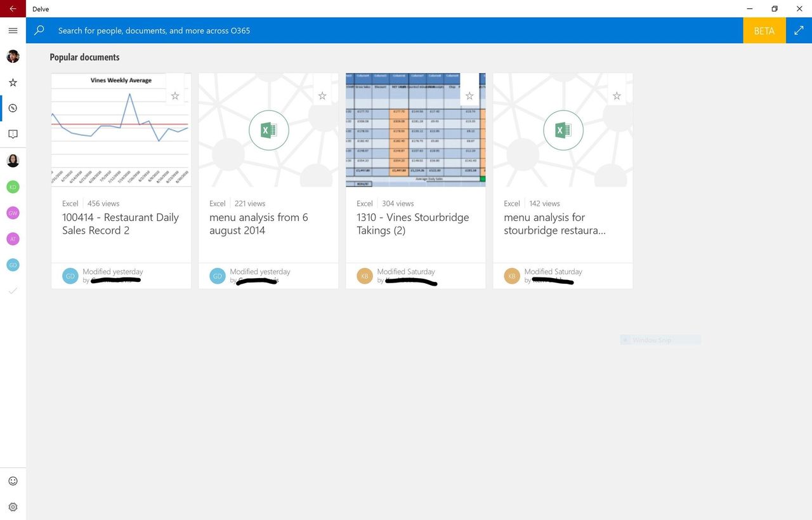Viewport: 812px width, 520px height.
Task: Open the settings gear icon
Action: [13, 507]
